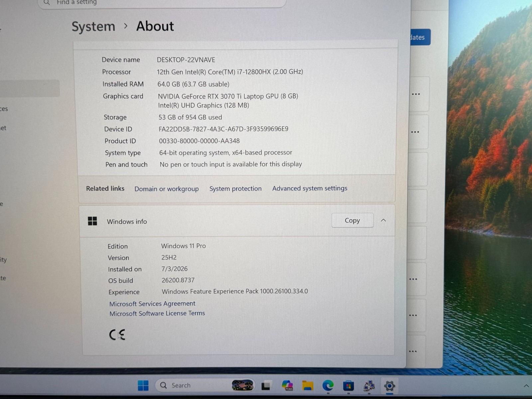Click the Windows 11 Pro edition value
The image size is (532, 399).
[x=184, y=246]
